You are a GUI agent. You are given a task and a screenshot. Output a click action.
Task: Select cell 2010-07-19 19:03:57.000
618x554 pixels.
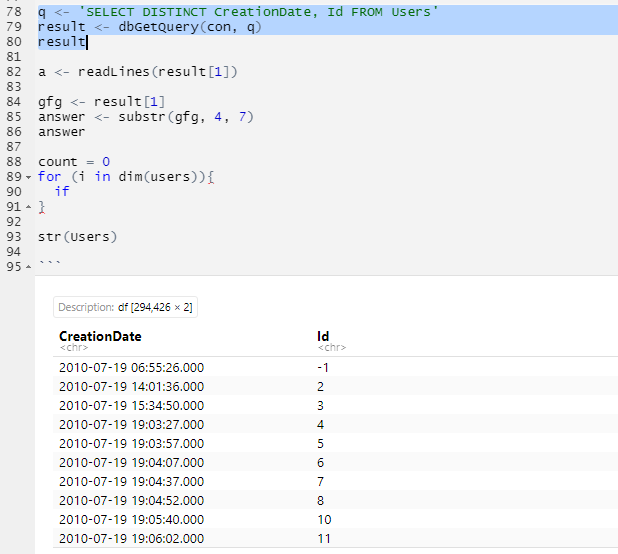pyautogui.click(x=131, y=444)
